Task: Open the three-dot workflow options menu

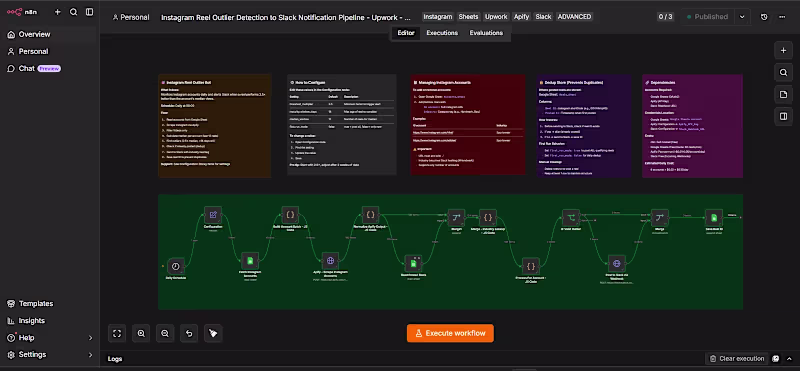Action: click(x=782, y=17)
